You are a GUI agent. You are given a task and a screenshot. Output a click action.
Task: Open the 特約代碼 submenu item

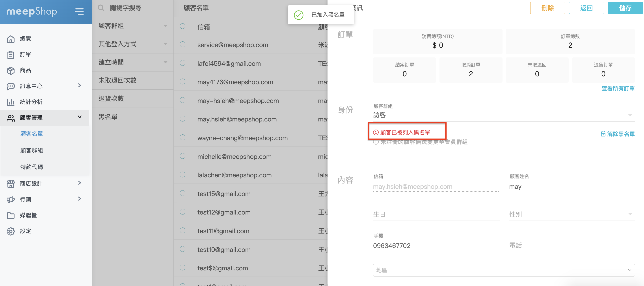point(32,167)
